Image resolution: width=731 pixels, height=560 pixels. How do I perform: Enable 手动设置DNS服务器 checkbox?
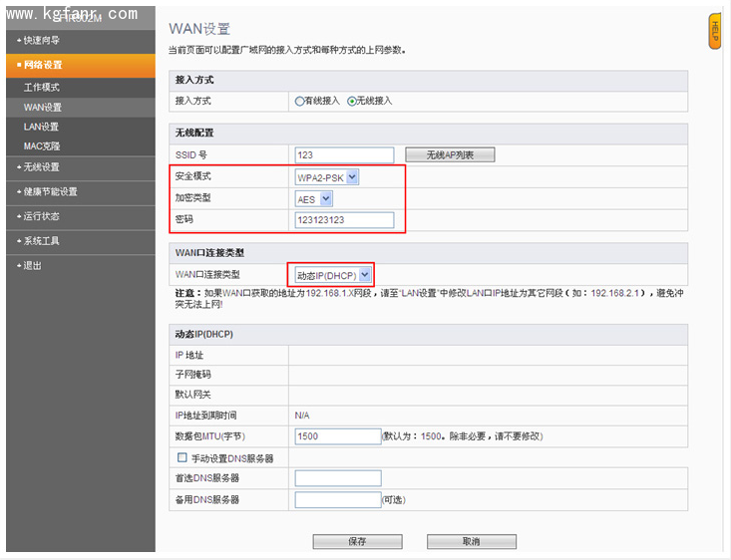click(x=183, y=457)
